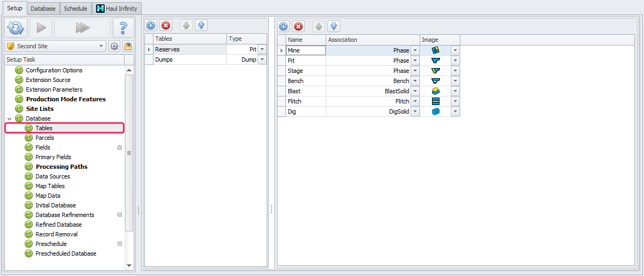The image size is (644, 276).
Task: Open the Second Site dropdown
Action: (102, 46)
